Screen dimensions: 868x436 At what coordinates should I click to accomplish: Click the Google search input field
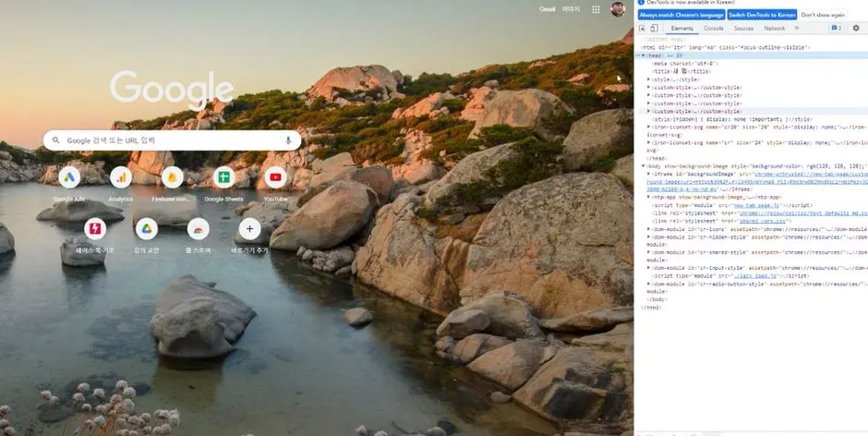coord(172,140)
